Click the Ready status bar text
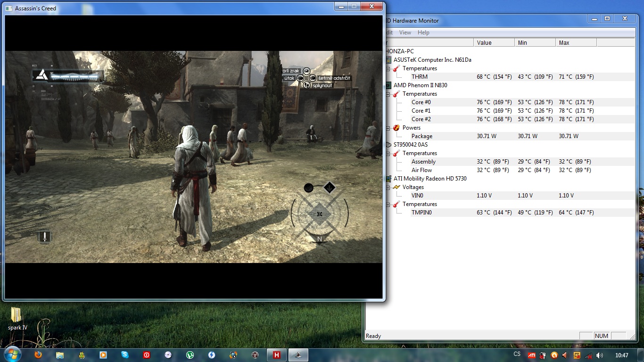644x362 pixels. click(x=373, y=336)
